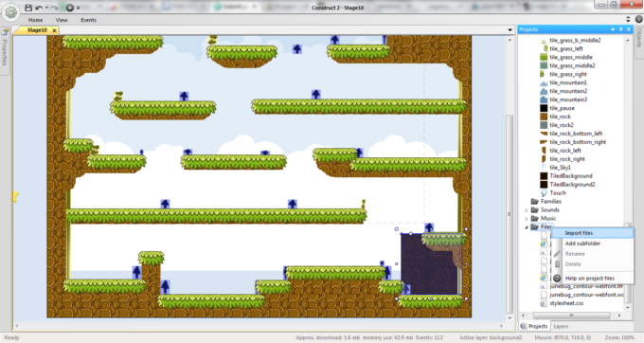Screen dimensions: 644x343
Task: Close the Stage10 layout tab
Action: pos(54,30)
